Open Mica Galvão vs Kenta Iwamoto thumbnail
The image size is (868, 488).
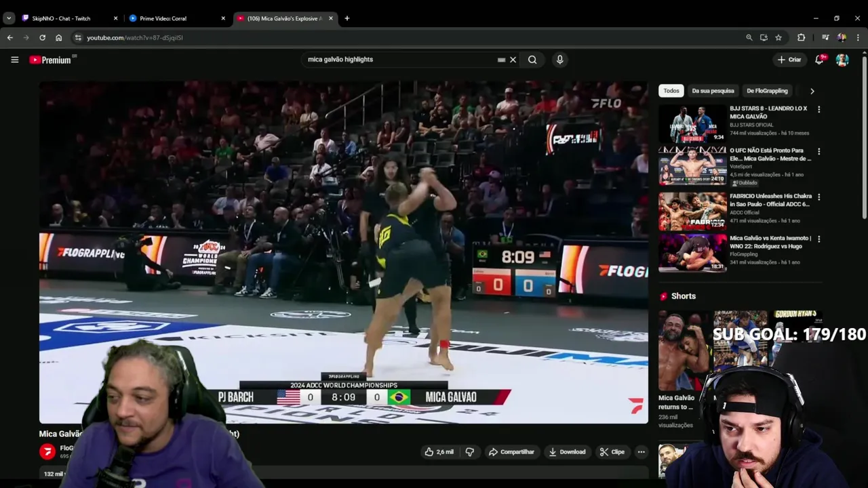point(692,253)
